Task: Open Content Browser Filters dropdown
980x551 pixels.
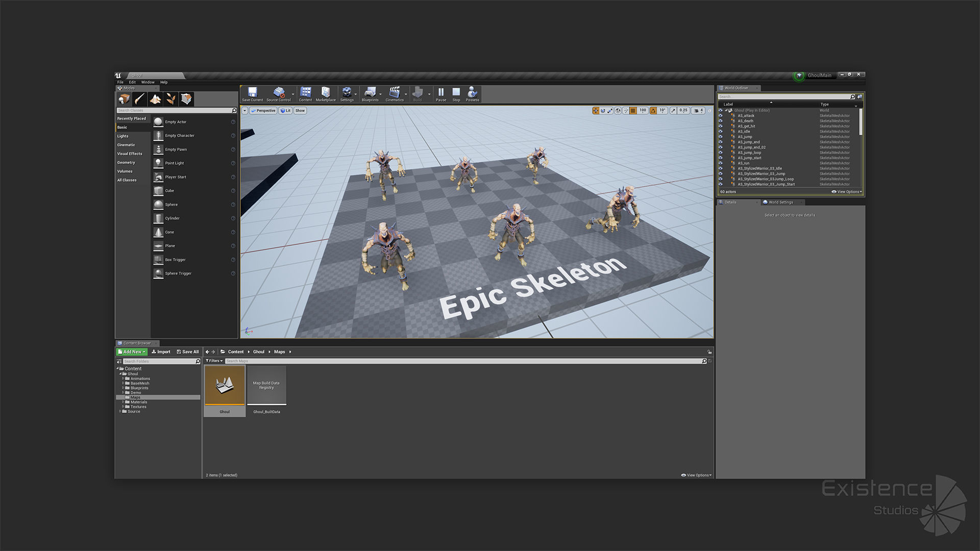Action: [214, 361]
